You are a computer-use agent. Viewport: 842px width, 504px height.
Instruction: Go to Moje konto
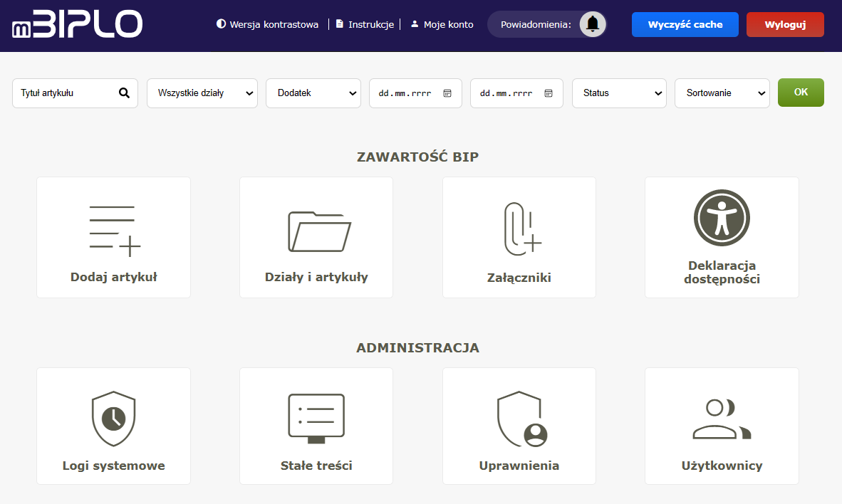[442, 24]
